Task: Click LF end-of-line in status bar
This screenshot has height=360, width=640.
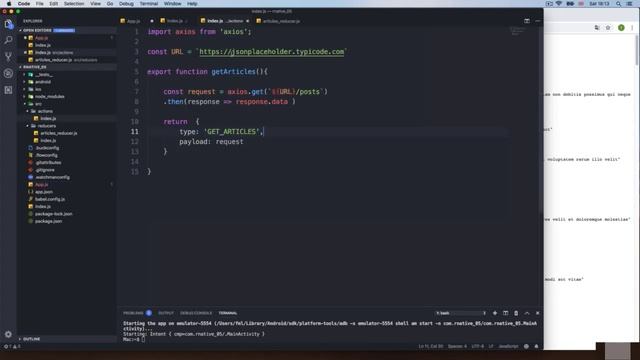Action: click(491, 346)
